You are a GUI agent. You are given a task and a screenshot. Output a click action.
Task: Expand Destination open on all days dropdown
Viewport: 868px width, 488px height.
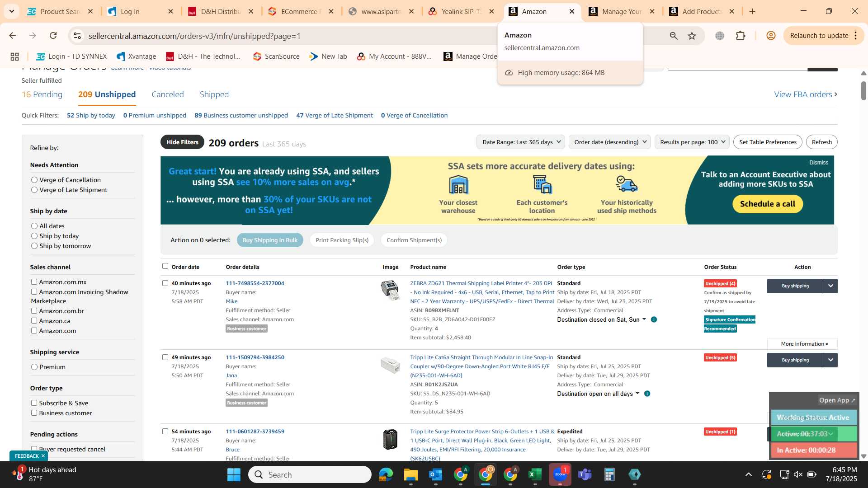point(598,394)
